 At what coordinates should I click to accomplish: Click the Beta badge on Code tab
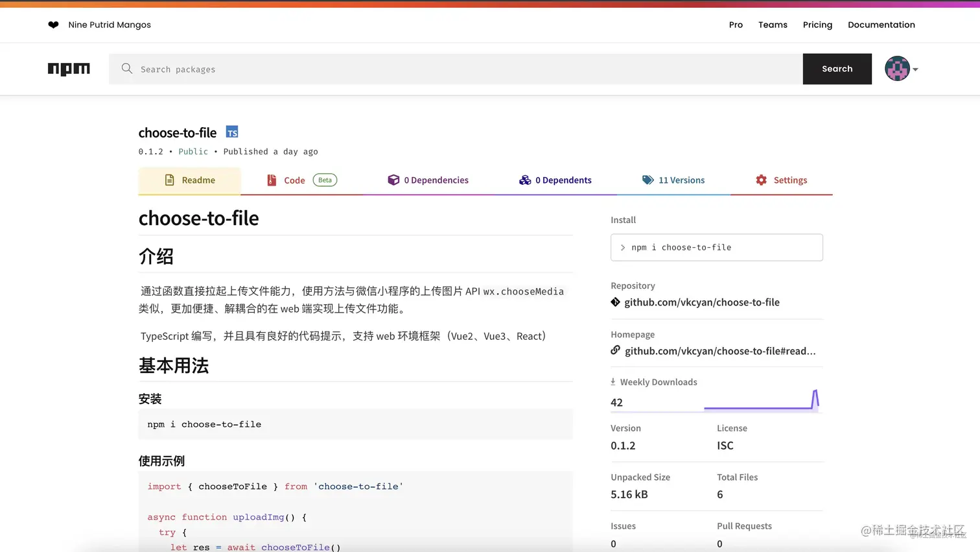click(325, 180)
